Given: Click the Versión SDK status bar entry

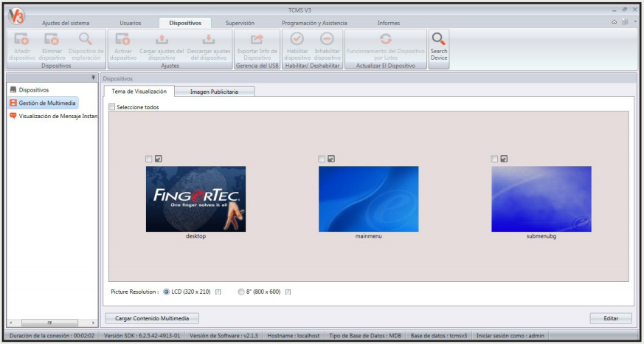Looking at the screenshot, I should click(x=142, y=336).
